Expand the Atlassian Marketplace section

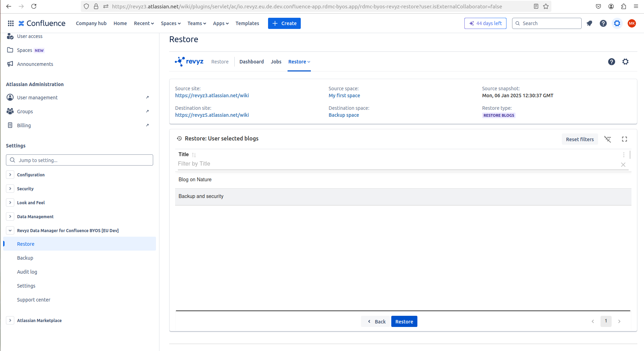point(10,320)
